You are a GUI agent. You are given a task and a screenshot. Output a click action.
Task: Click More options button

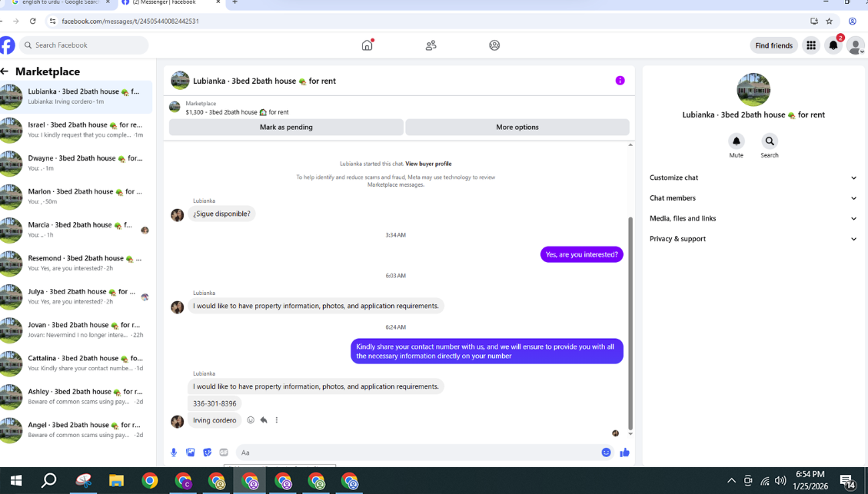coord(517,128)
